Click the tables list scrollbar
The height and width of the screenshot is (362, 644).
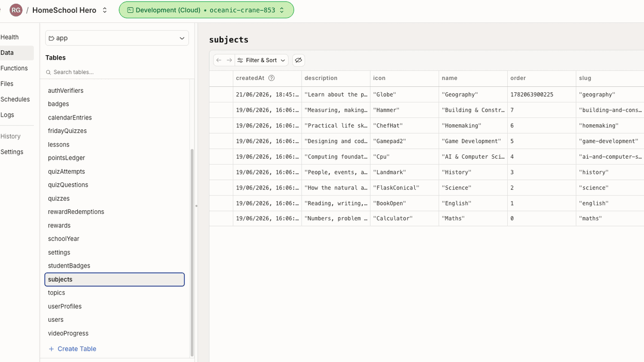tap(192, 252)
